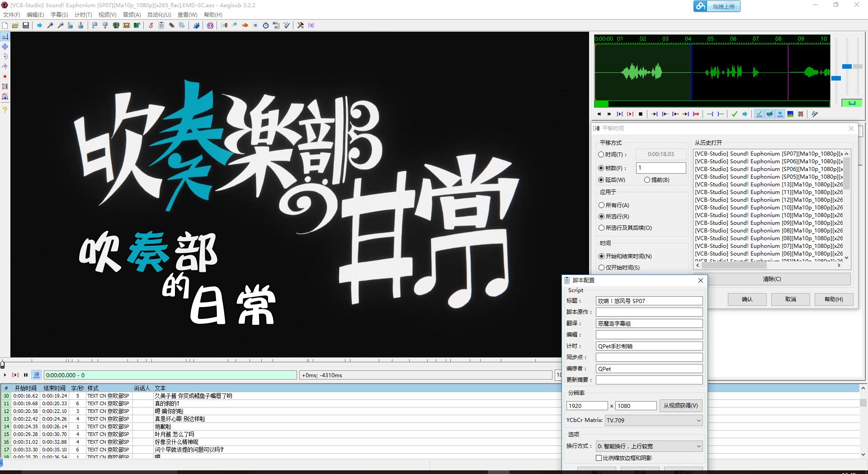The height and width of the screenshot is (474, 868).
Task: Stop audio playback square icon
Action: click(x=641, y=114)
